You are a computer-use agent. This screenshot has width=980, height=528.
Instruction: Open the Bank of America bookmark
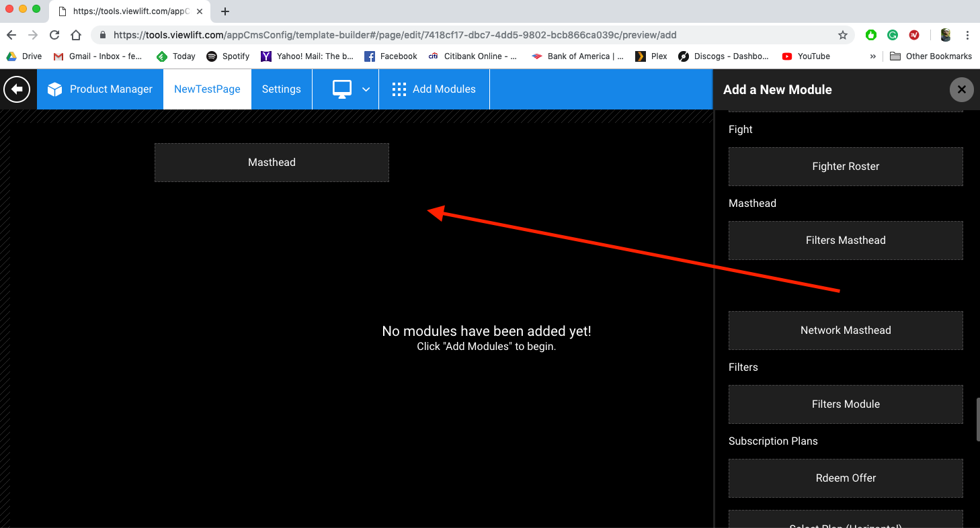click(x=577, y=56)
